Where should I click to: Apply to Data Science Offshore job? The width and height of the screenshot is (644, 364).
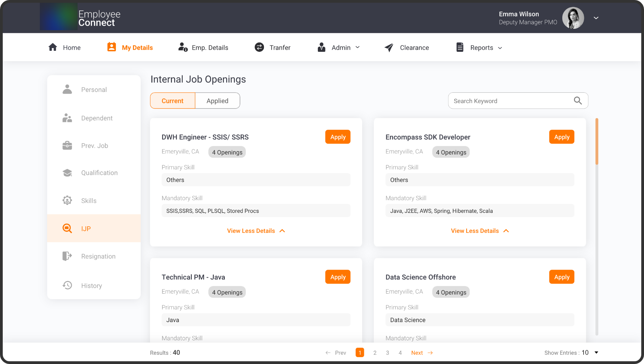562,277
